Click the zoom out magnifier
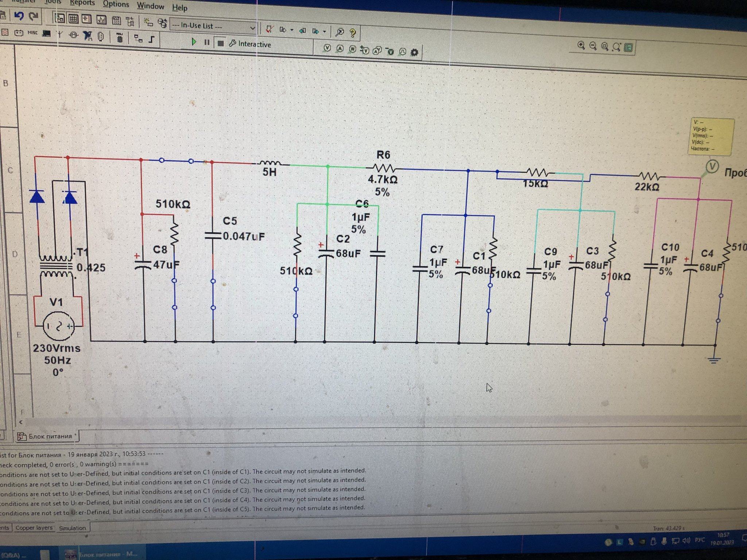This screenshot has height=560, width=747. [593, 46]
